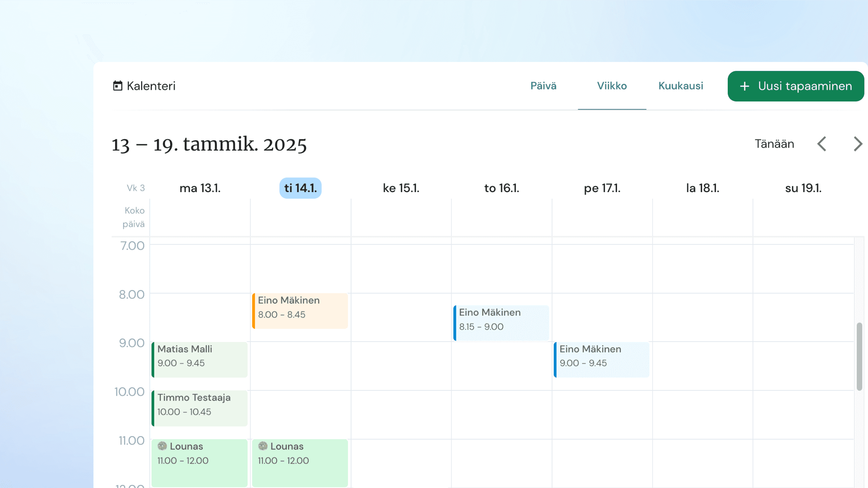Select the Kuukausi view tab
This screenshot has height=488, width=868.
click(x=680, y=85)
